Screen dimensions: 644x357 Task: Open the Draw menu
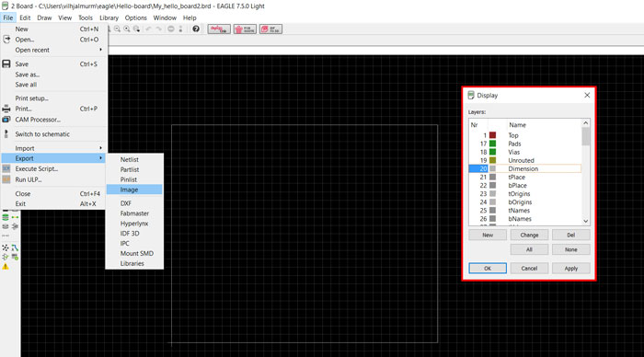[x=44, y=17]
